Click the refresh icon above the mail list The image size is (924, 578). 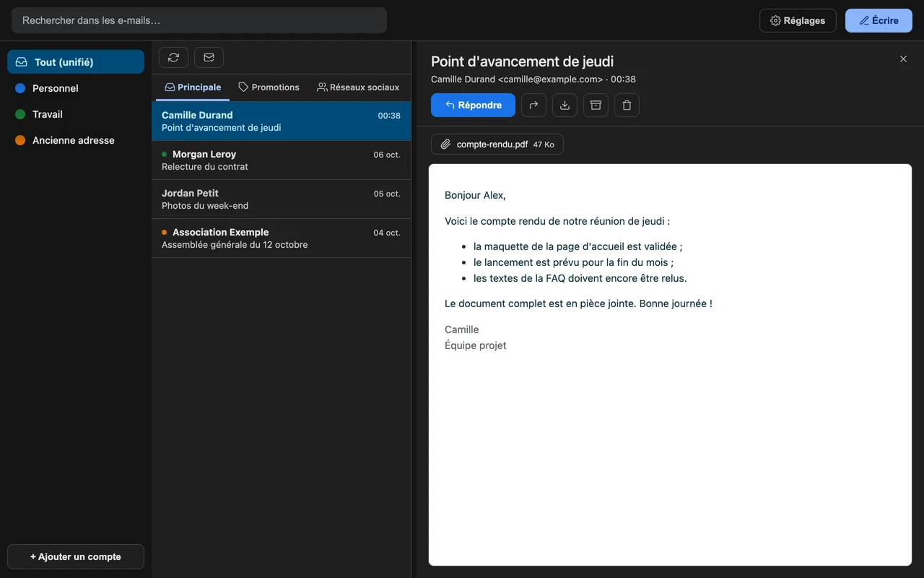click(173, 57)
